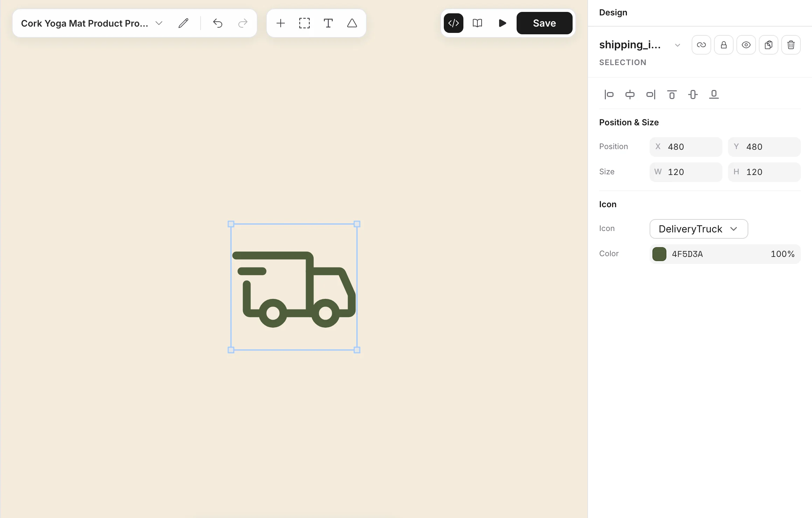Screen dimensions: 812x518
Task: Edit the X position field
Action: point(686,147)
